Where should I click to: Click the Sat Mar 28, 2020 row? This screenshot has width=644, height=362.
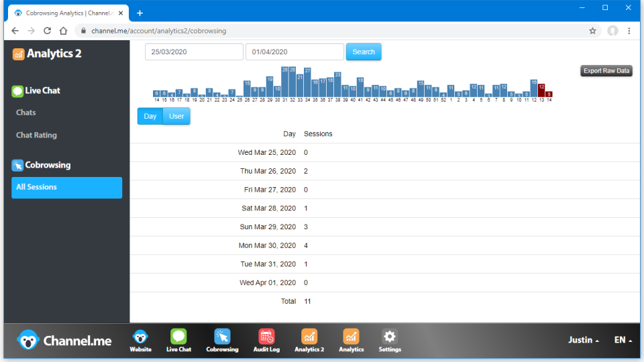click(385, 208)
